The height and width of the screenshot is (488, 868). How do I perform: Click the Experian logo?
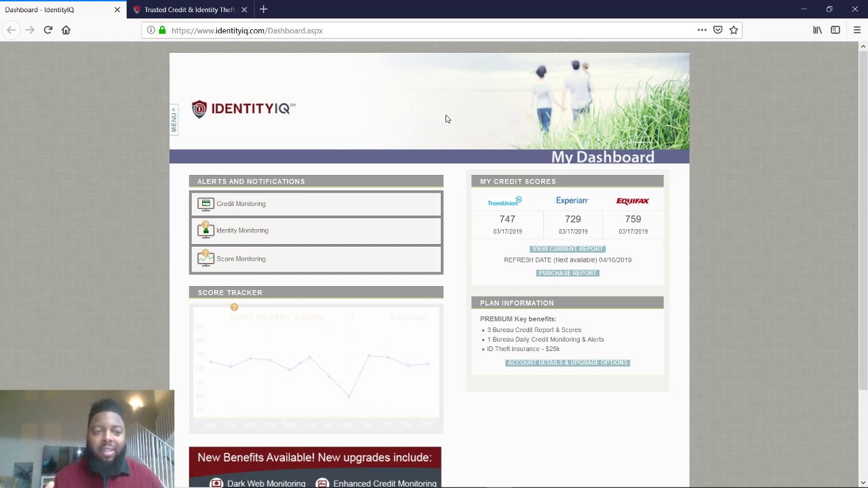572,201
